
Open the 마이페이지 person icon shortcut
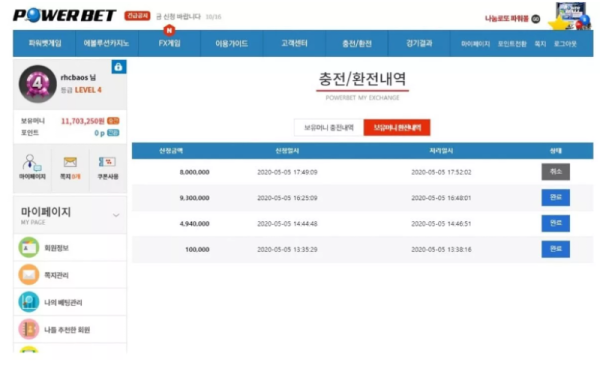[x=33, y=167]
